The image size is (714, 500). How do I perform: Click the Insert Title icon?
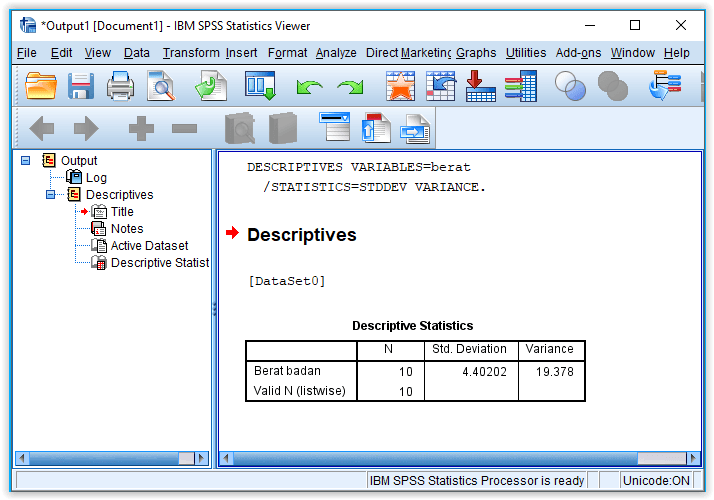pyautogui.click(x=376, y=128)
